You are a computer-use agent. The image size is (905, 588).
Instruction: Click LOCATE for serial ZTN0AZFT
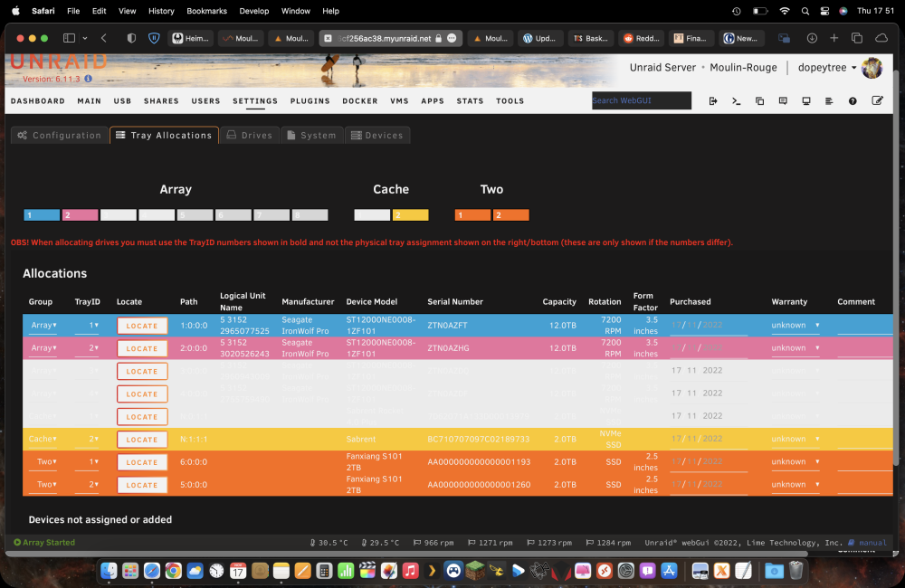pos(142,326)
